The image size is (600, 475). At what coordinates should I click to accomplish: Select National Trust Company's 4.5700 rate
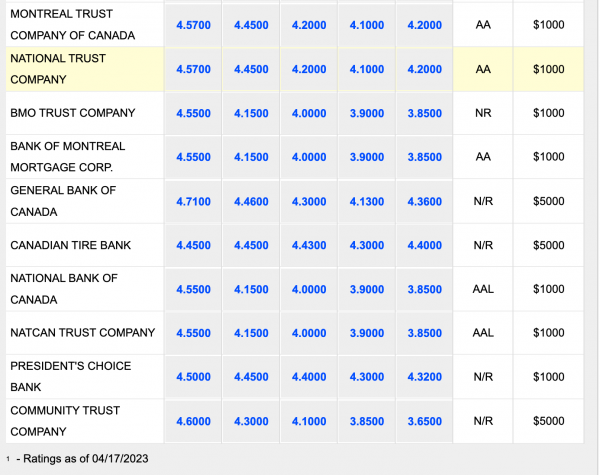pos(192,70)
